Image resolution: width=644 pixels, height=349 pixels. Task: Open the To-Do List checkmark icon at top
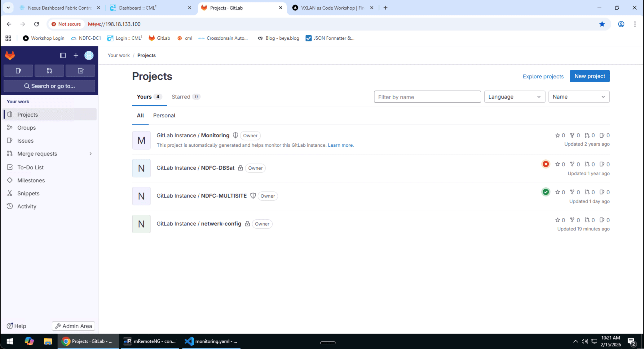coord(80,71)
